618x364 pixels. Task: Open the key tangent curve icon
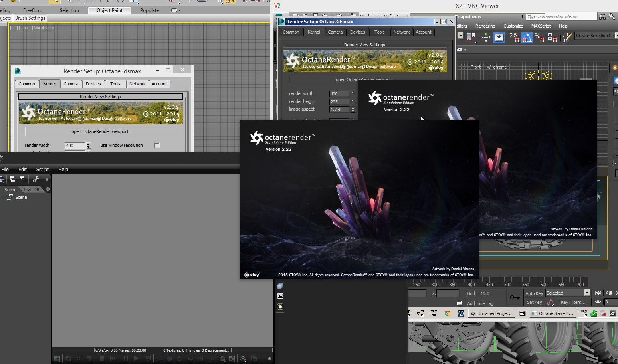click(x=550, y=302)
